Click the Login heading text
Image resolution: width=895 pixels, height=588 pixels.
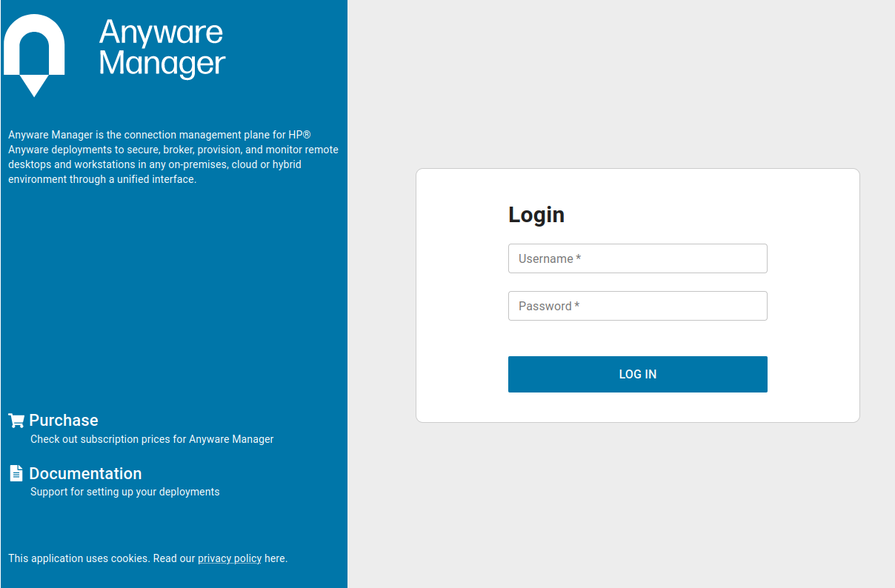coord(536,215)
